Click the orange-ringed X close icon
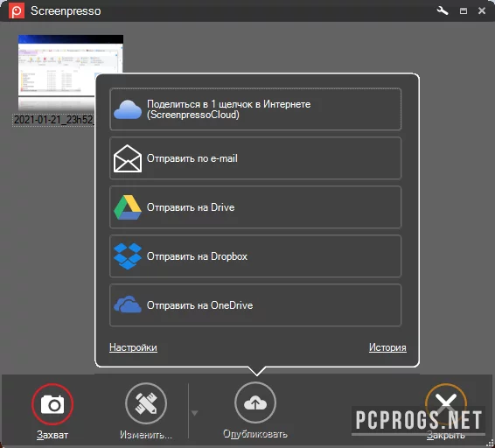The width and height of the screenshot is (495, 448). 446,403
